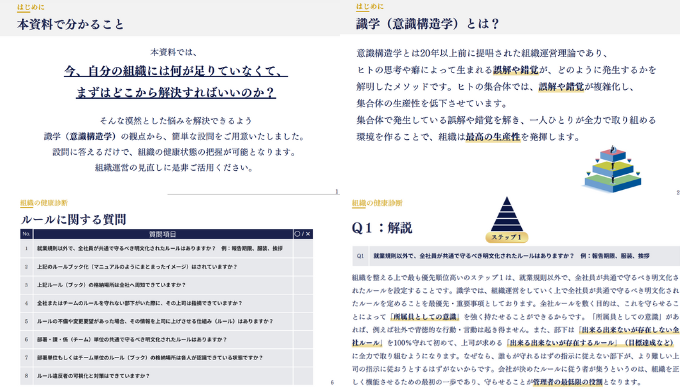Click highlighted phrase 最高の生産性

pos(493,137)
